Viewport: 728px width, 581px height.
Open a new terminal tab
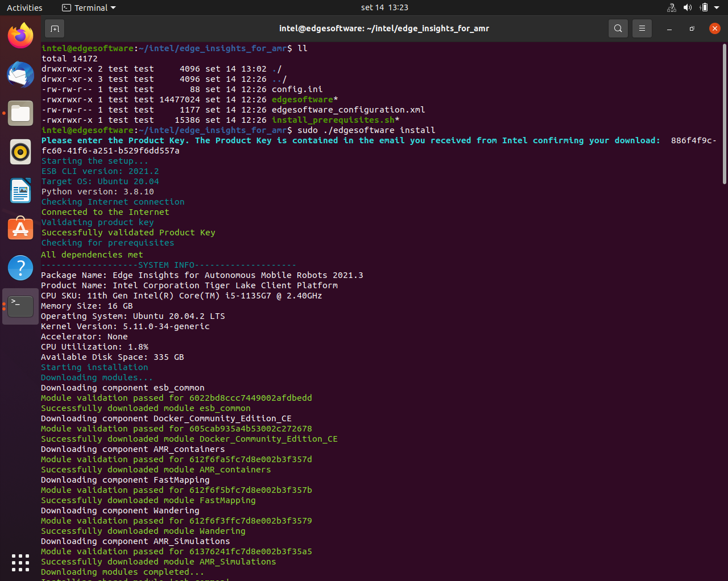[x=55, y=28]
